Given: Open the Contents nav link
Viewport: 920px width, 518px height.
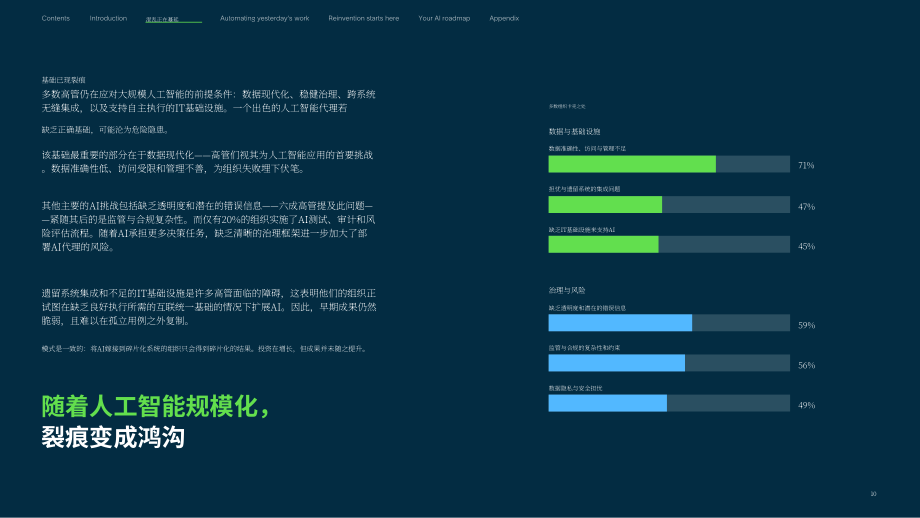Looking at the screenshot, I should pyautogui.click(x=56, y=18).
